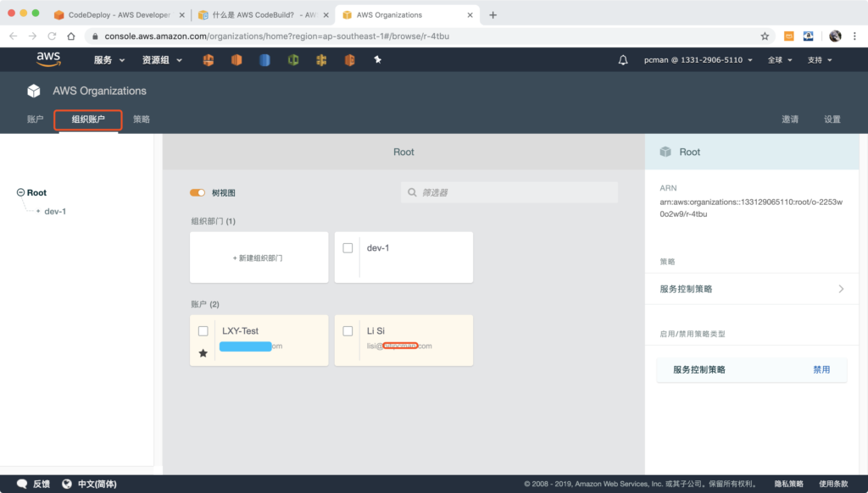The image size is (868, 493).
Task: Click the pin shortcuts icon in navbar
Action: [x=377, y=60]
